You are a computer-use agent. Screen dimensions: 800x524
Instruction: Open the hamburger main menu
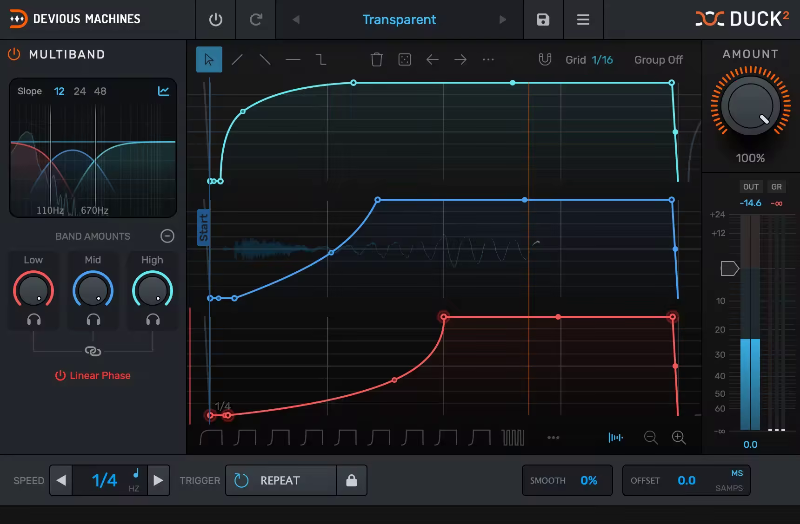(583, 20)
